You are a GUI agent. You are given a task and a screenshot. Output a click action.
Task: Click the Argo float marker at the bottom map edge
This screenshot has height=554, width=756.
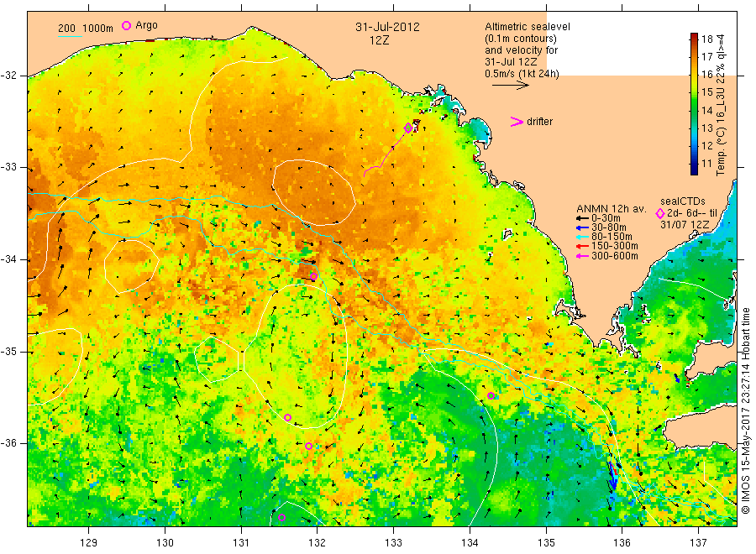[x=282, y=518]
